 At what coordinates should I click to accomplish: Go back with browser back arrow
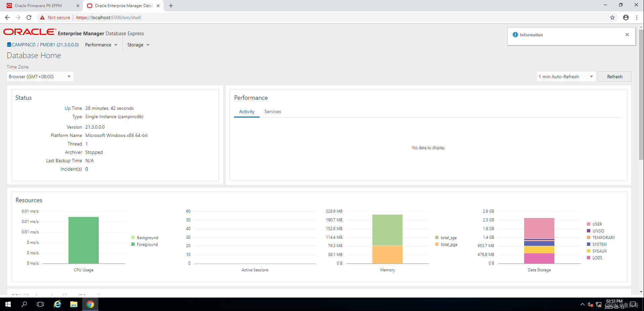7,17
